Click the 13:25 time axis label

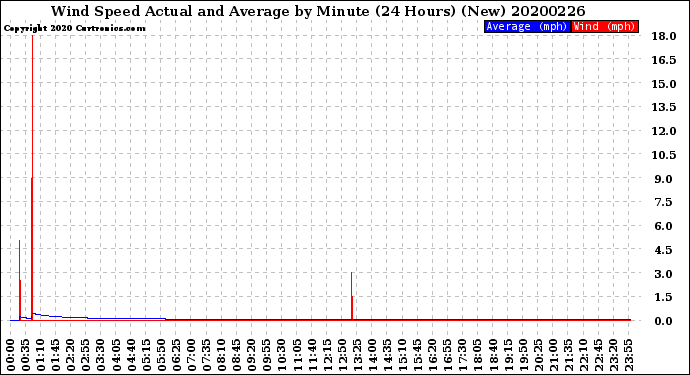pos(357,355)
